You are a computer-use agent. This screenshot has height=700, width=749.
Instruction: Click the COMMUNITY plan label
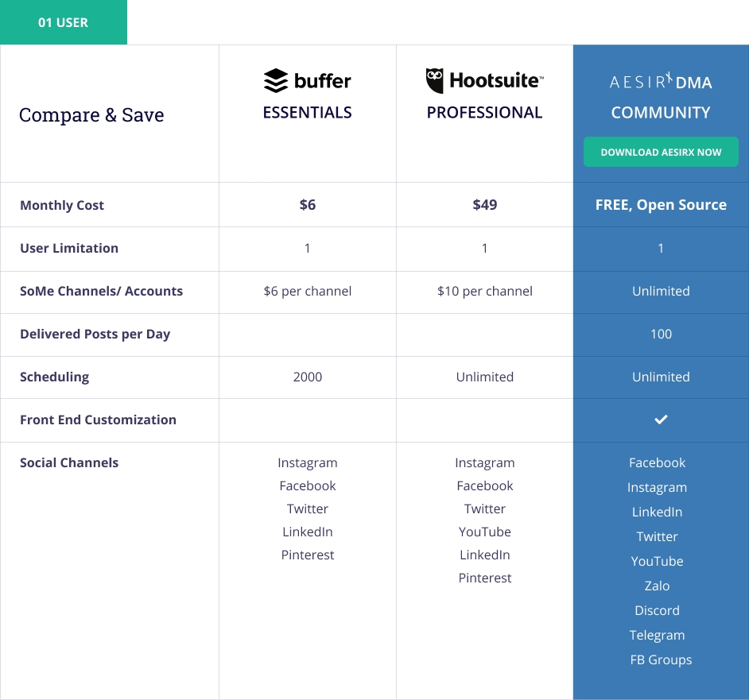point(661,113)
